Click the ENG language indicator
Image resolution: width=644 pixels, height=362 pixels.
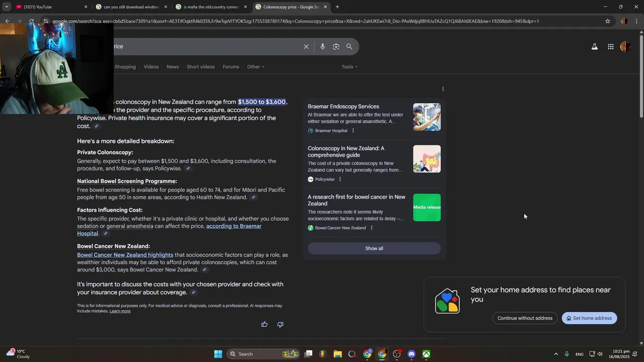point(580,354)
